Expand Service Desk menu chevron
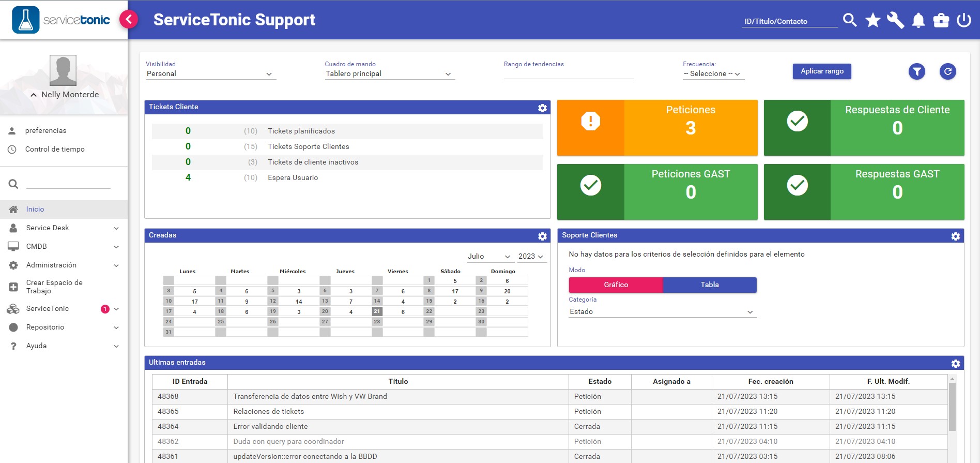Viewport: 980px width, 463px height. pyautogui.click(x=116, y=228)
